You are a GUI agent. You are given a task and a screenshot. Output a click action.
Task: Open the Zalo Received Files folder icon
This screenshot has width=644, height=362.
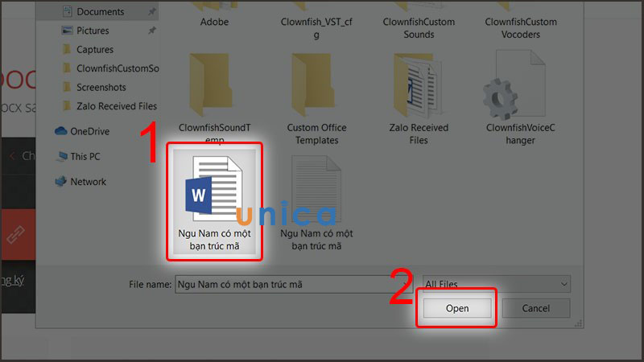click(418, 98)
